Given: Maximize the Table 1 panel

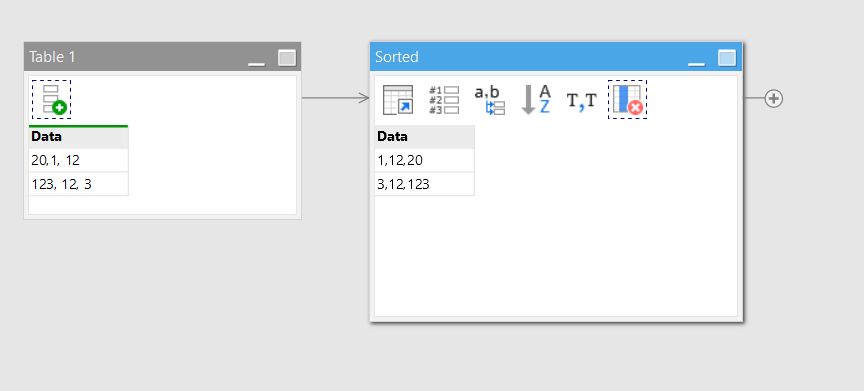Looking at the screenshot, I should coord(287,58).
